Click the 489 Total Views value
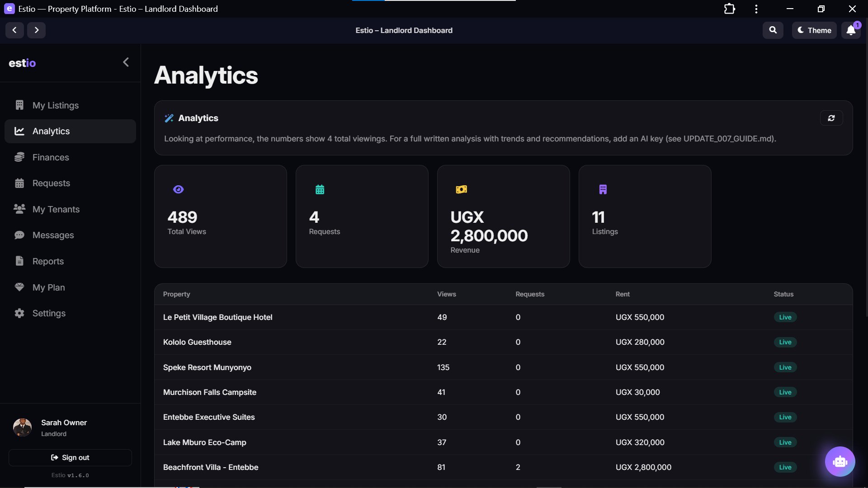 click(182, 217)
